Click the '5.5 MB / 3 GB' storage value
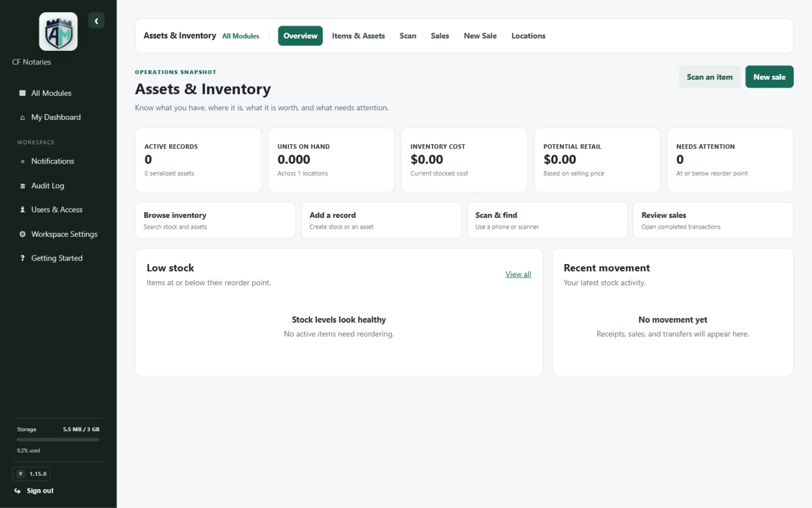Viewport: 812px width, 508px height. [x=81, y=429]
